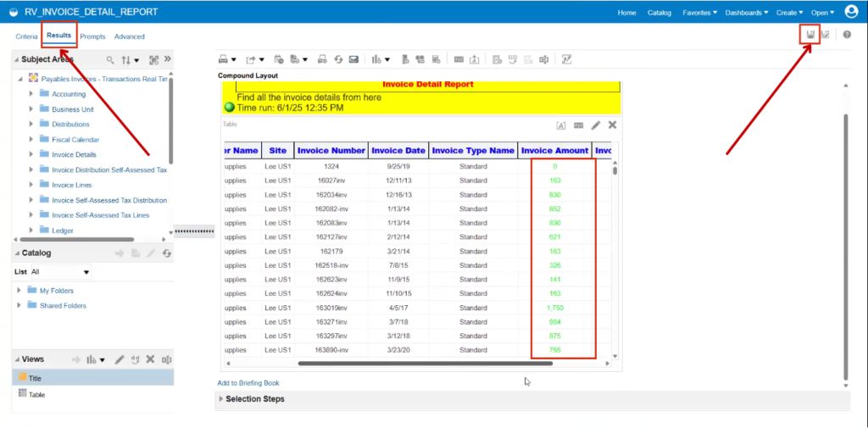
Task: Click the Invoice Date column header
Action: (398, 150)
